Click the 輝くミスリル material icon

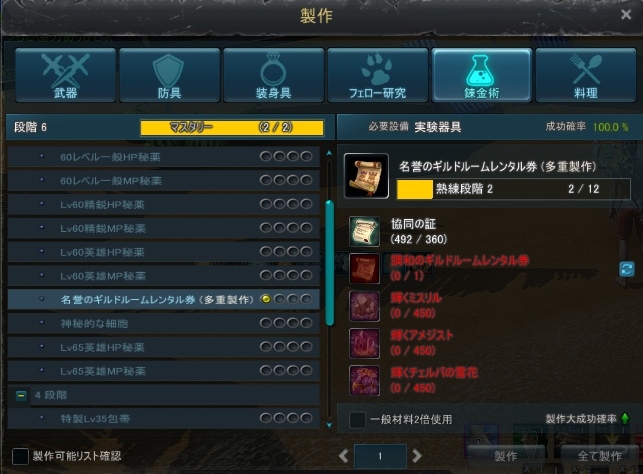pyautogui.click(x=364, y=306)
